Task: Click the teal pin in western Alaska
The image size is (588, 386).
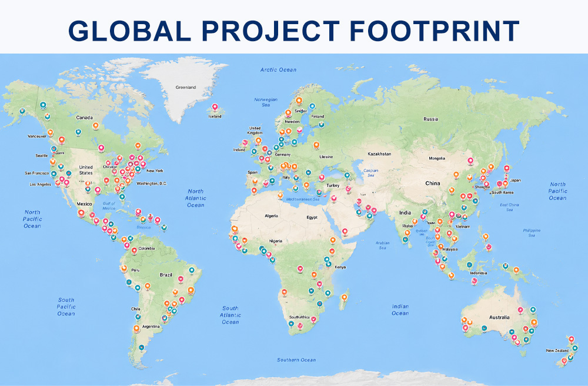Action: click(22, 111)
